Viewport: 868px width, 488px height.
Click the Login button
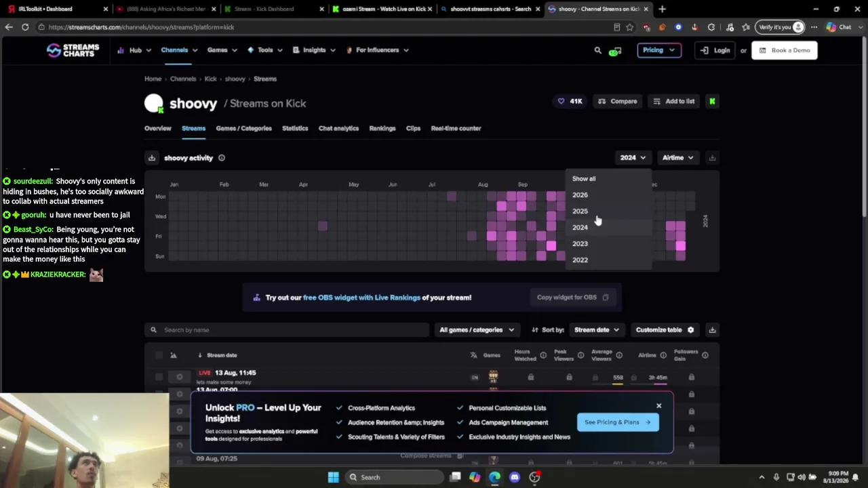click(x=715, y=50)
